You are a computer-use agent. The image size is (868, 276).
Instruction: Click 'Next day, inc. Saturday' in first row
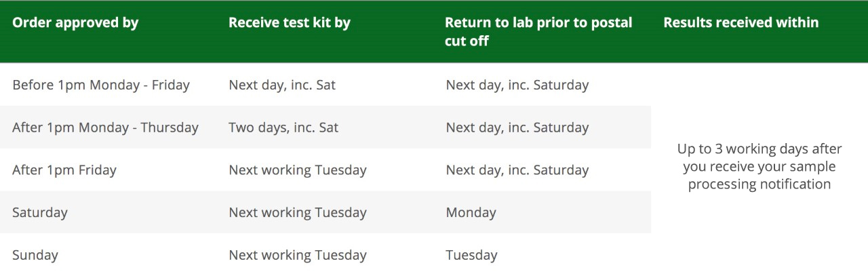517,85
